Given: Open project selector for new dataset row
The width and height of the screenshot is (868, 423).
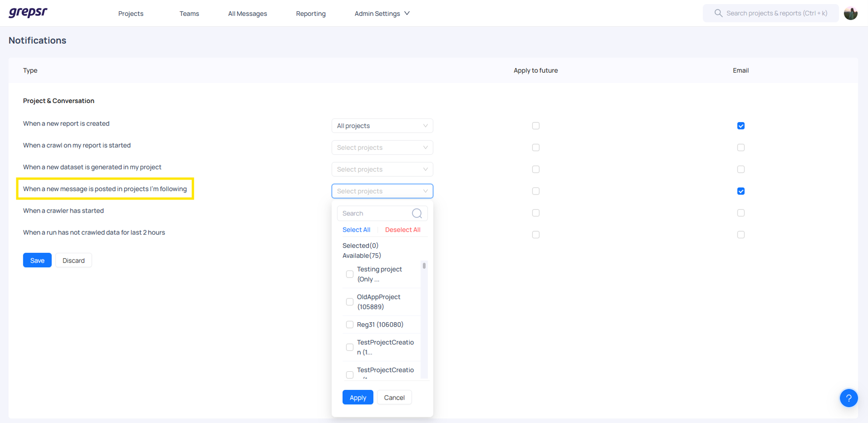Looking at the screenshot, I should (382, 169).
